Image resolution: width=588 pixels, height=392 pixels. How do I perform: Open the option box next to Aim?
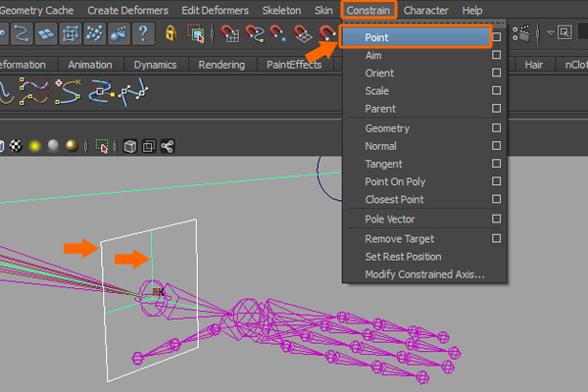coord(497,55)
